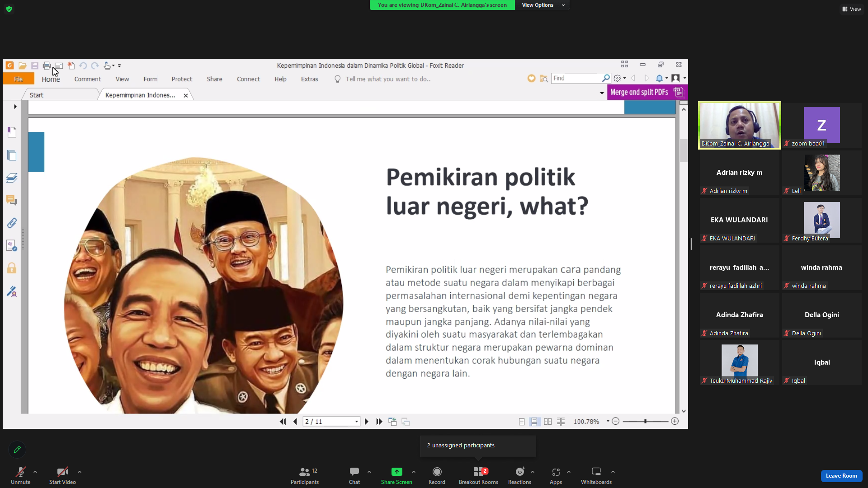Image resolution: width=868 pixels, height=488 pixels.
Task: Print the document from the quick toolbar
Action: pyautogui.click(x=47, y=66)
